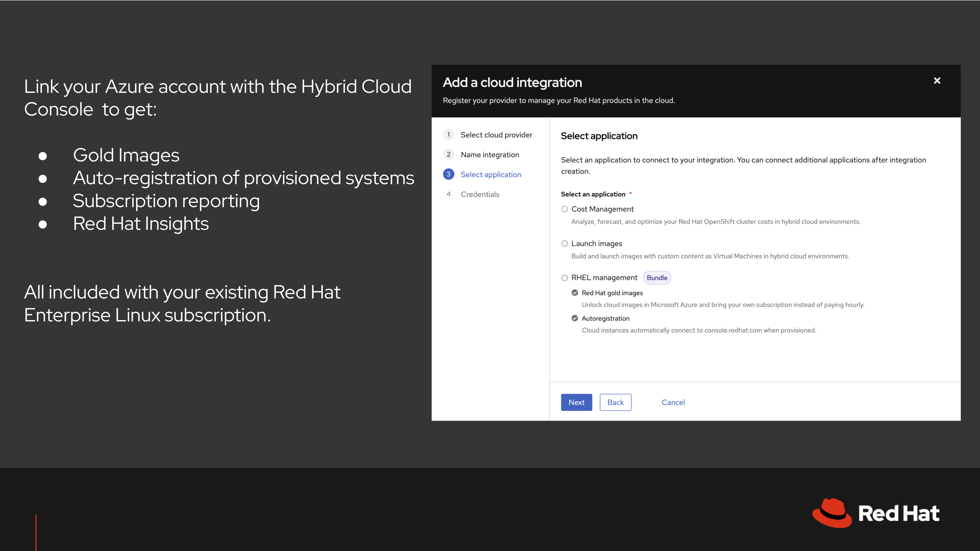Click the Red Hat gold images label
The image size is (980, 551).
612,293
